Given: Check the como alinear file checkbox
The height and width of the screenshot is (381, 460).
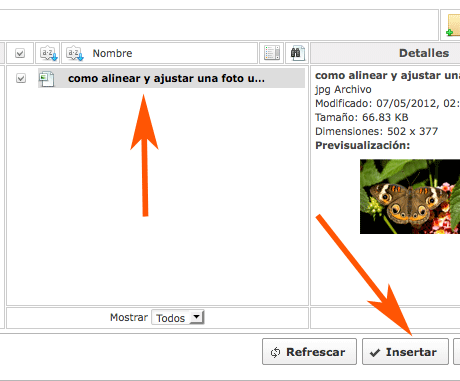Looking at the screenshot, I should (x=21, y=78).
